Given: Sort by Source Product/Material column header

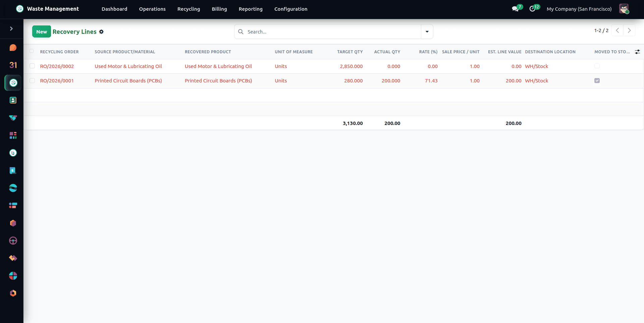Looking at the screenshot, I should [125, 52].
